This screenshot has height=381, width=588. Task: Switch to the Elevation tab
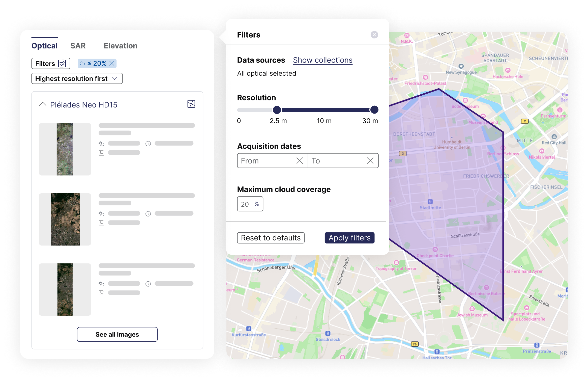[121, 46]
